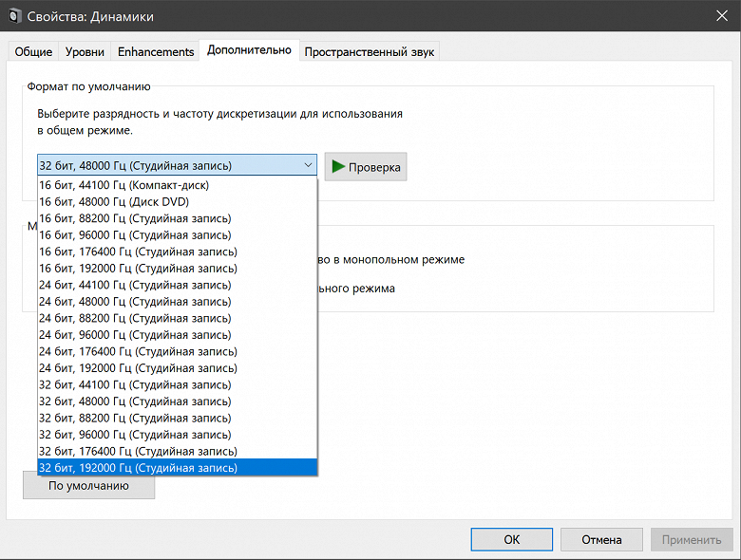Click the Отмена cancel button
The height and width of the screenshot is (560, 741).
601,539
